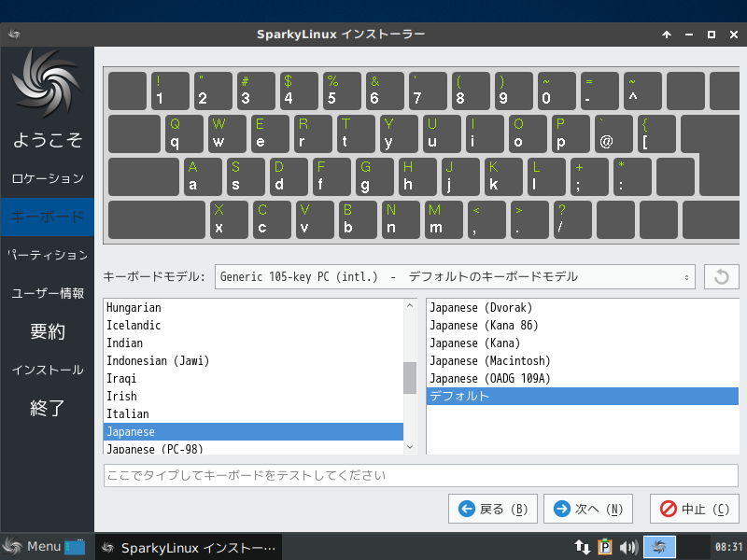Select Iraqi keyboard layout

253,379
